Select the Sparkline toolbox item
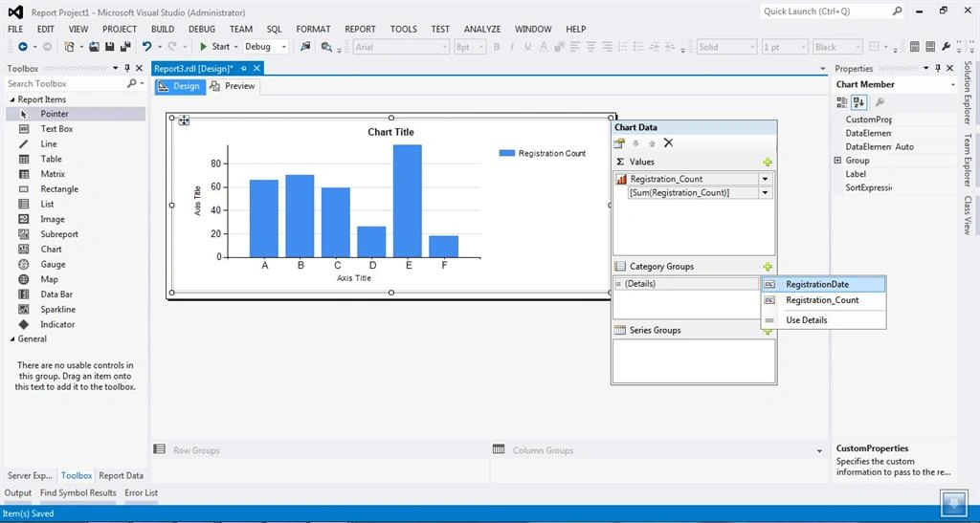Screen dimensions: 980x523 pos(57,309)
